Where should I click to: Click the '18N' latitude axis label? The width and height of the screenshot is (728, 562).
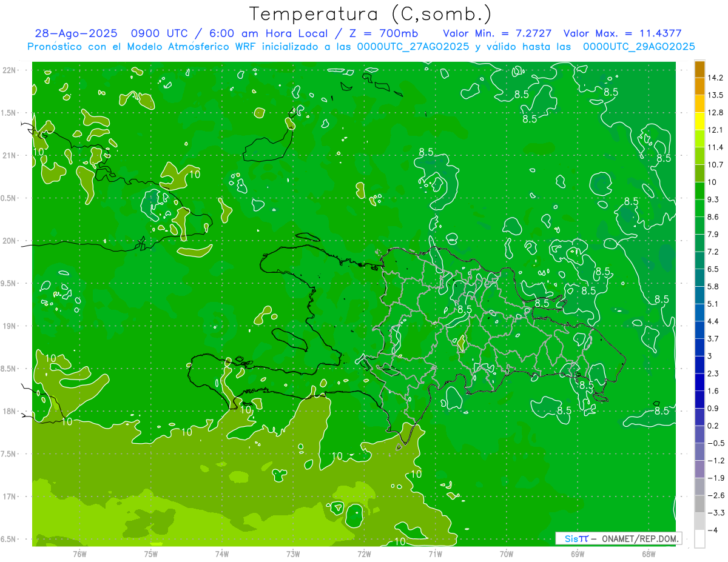tap(9, 411)
